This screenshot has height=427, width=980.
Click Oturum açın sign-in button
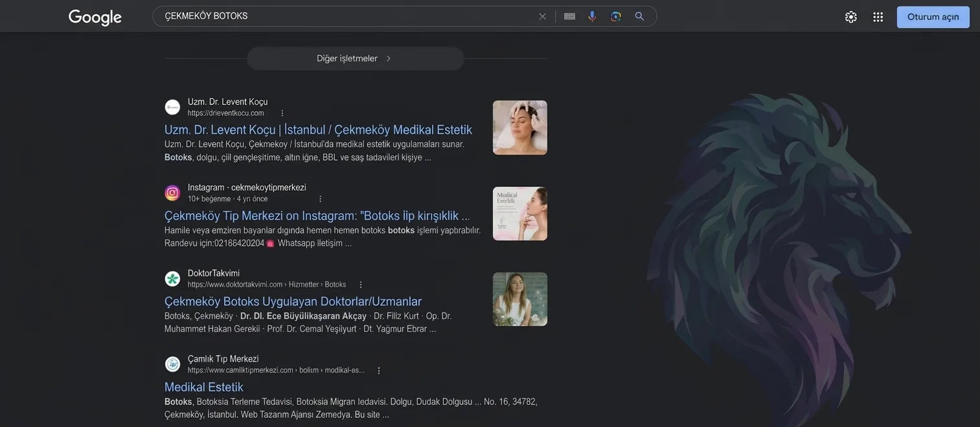tap(933, 17)
